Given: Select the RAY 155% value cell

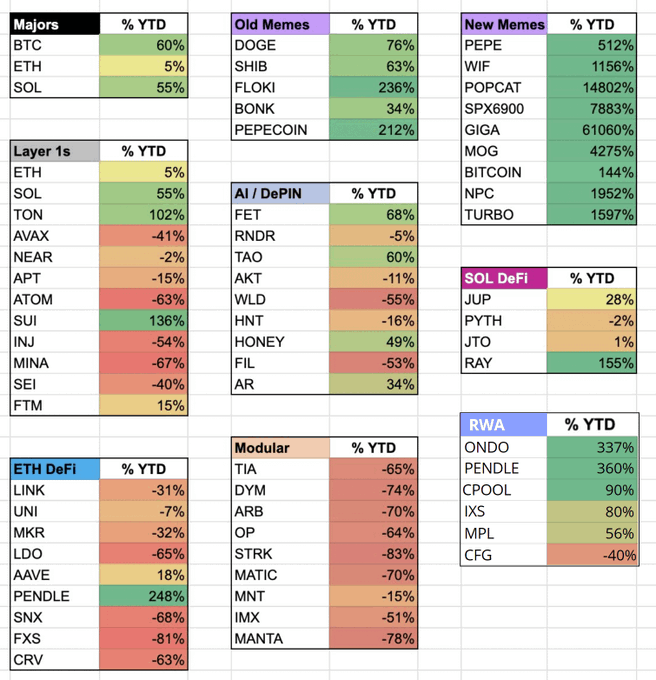Looking at the screenshot, I should click(x=594, y=363).
